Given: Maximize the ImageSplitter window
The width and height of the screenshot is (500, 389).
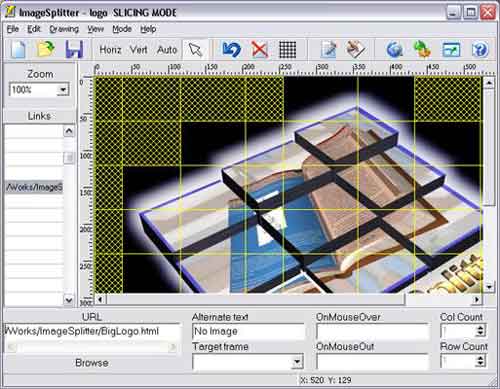Looking at the screenshot, I should pos(470,12).
